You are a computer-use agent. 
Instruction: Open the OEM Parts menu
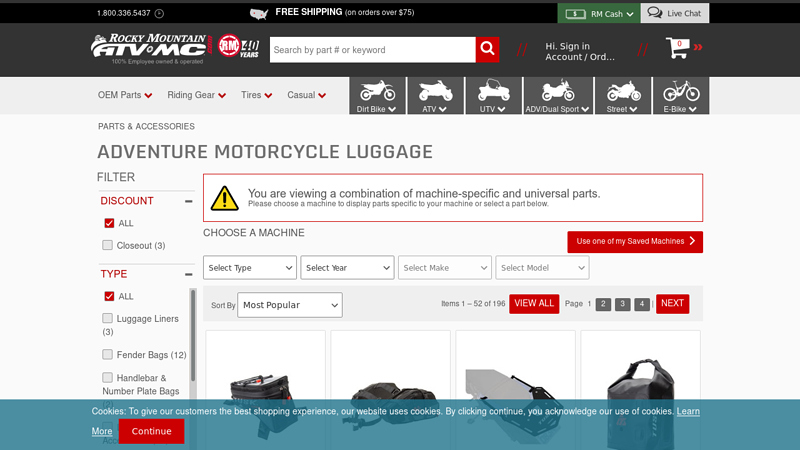(x=125, y=95)
